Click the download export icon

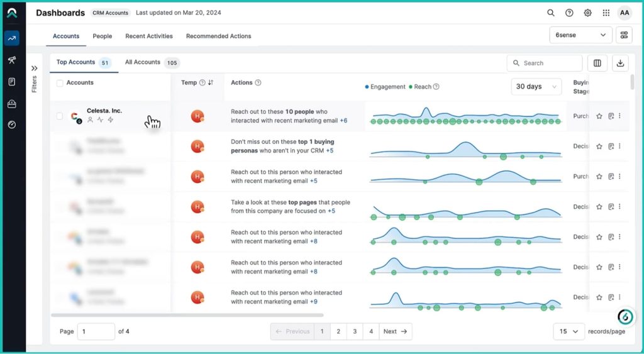pyautogui.click(x=621, y=64)
